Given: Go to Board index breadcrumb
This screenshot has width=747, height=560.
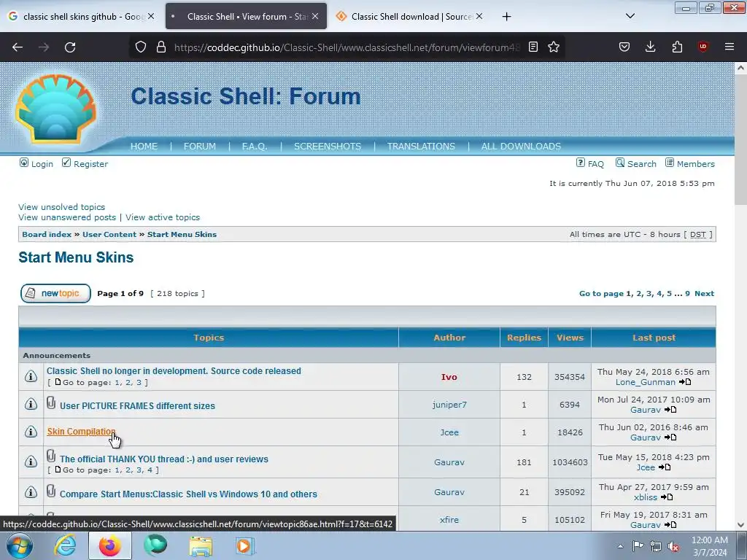Looking at the screenshot, I should pos(47,234).
